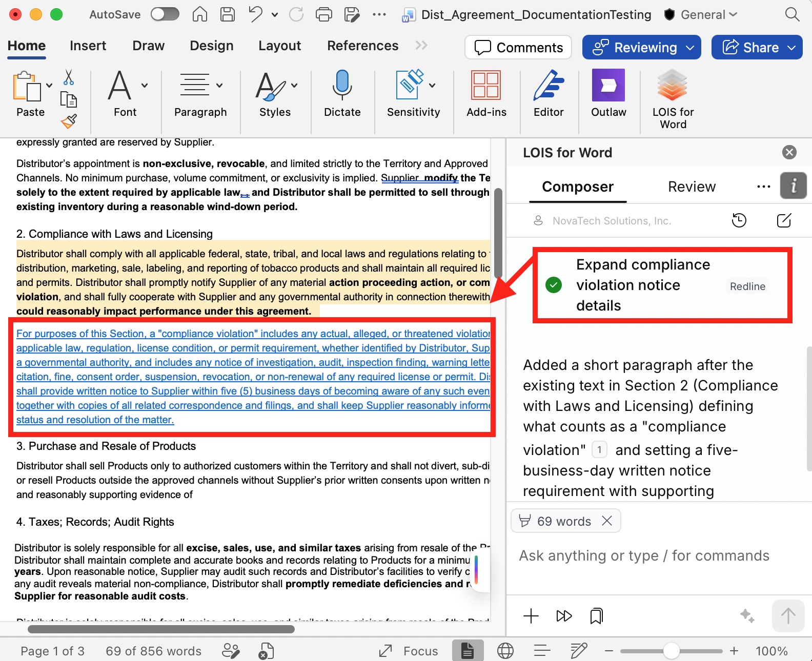Screen dimensions: 812x661
Task: Adjust the zoom level slider
Action: (x=671, y=651)
